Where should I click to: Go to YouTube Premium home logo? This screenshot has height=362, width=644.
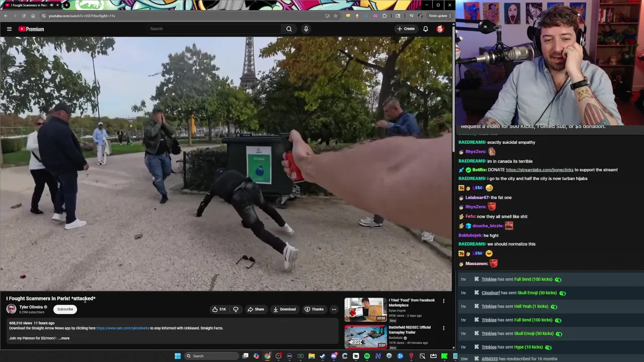pyautogui.click(x=31, y=29)
